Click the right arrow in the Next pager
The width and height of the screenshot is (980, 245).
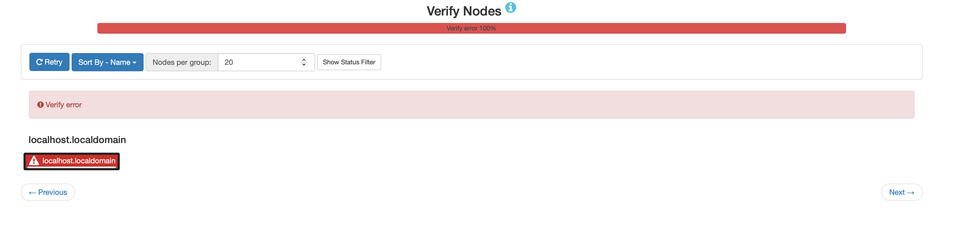[x=910, y=193]
